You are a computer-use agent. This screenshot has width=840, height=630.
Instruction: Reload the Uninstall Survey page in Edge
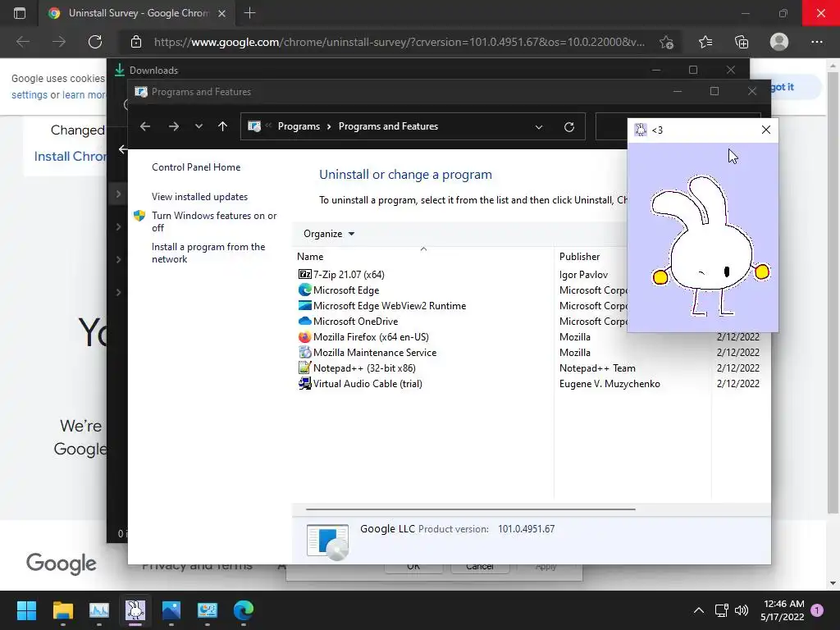tap(95, 42)
